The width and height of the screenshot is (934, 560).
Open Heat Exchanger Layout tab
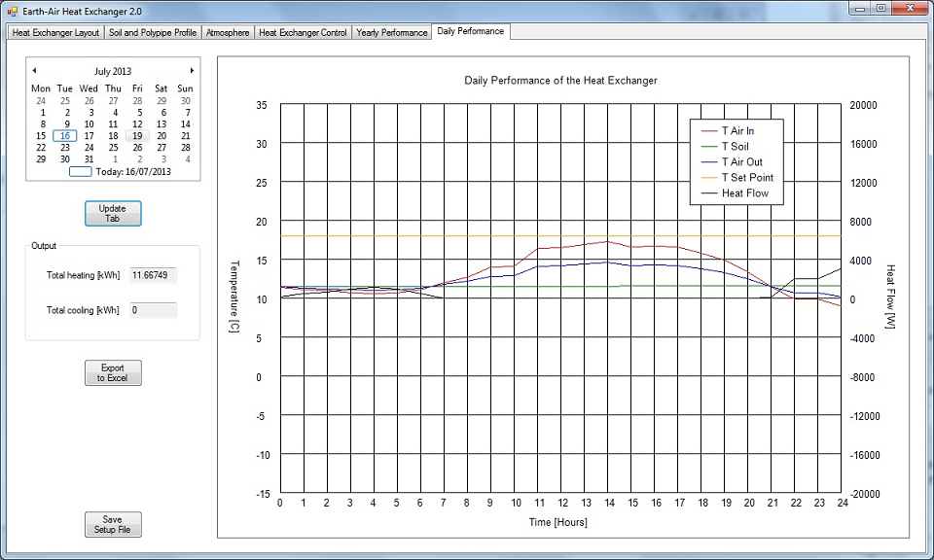[x=55, y=33]
